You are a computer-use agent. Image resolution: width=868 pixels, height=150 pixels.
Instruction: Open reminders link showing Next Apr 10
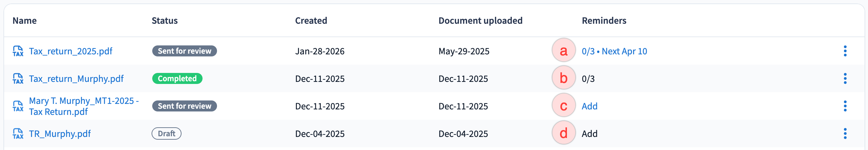[614, 51]
